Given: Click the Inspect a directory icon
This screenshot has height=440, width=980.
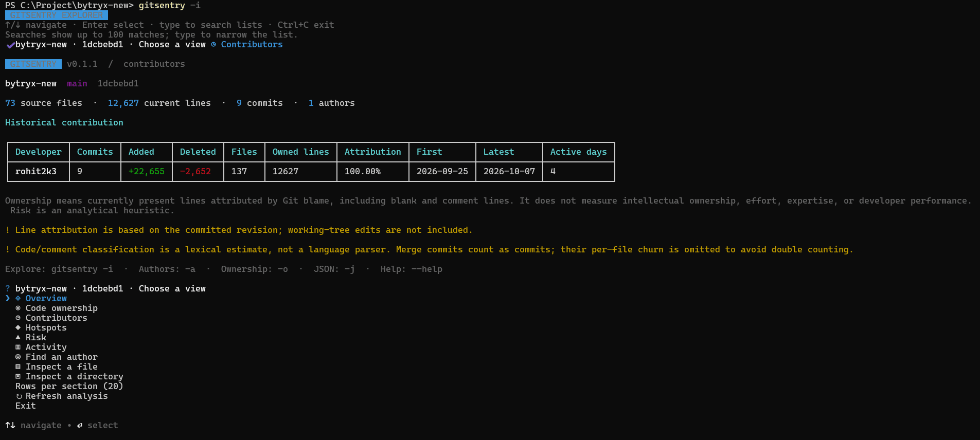Looking at the screenshot, I should click(18, 377).
